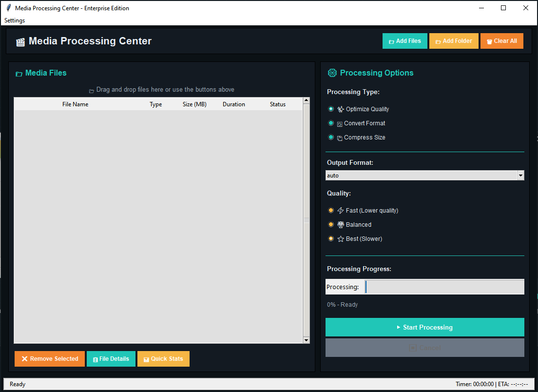Image resolution: width=538 pixels, height=392 pixels.
Task: Click the X icon on Remove Selected
Action: pyautogui.click(x=24, y=359)
